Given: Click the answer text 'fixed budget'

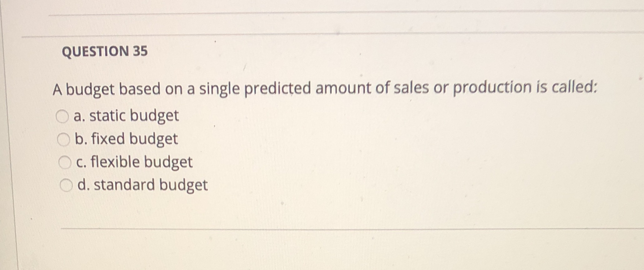Looking at the screenshot, I should tap(131, 140).
